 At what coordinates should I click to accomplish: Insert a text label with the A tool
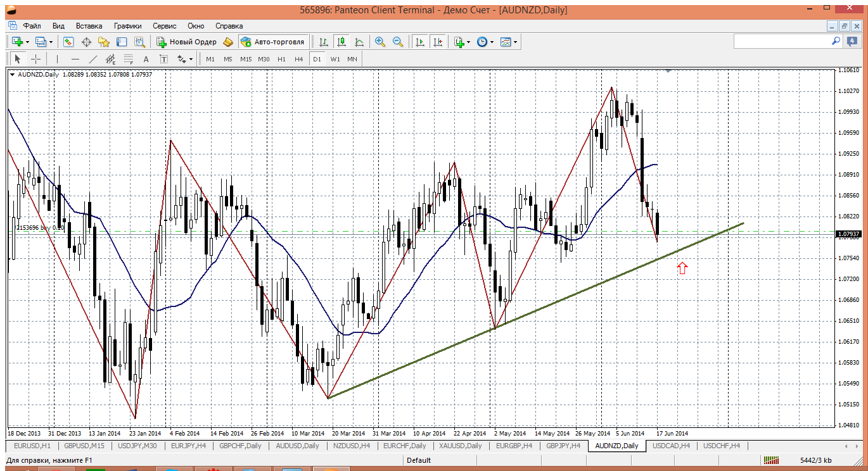click(x=146, y=59)
